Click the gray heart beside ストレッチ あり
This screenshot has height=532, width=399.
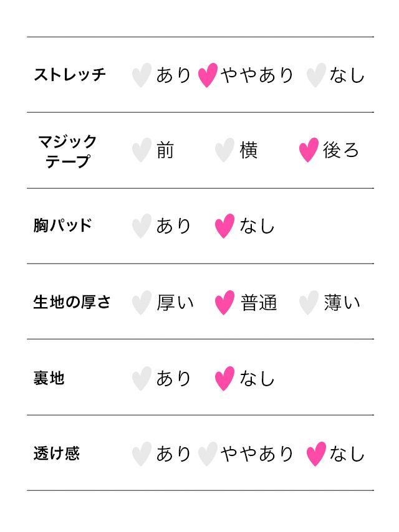[142, 75]
